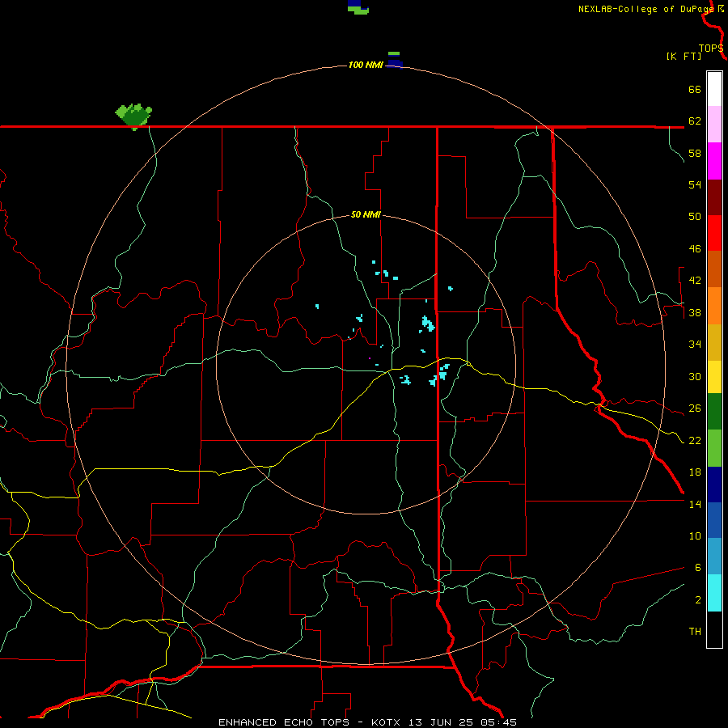Image resolution: width=728 pixels, height=728 pixels.
Task: Click the dark green legend swatch
Action: [714, 412]
